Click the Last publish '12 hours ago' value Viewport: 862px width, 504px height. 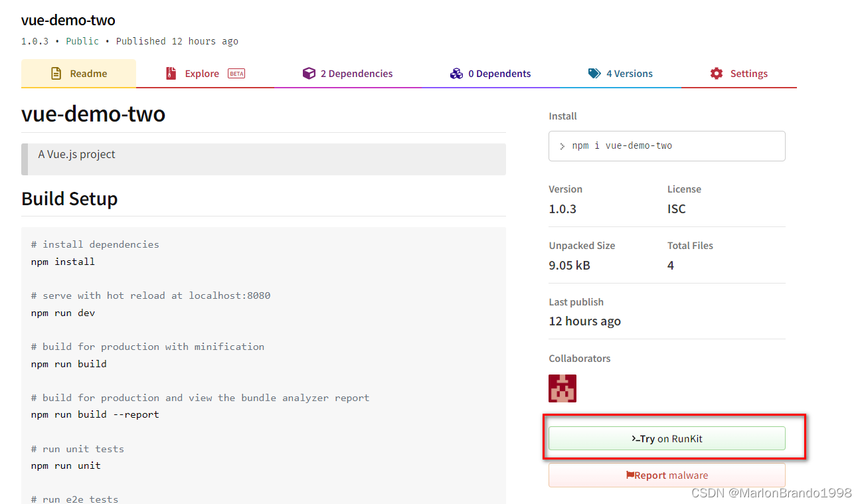585,321
